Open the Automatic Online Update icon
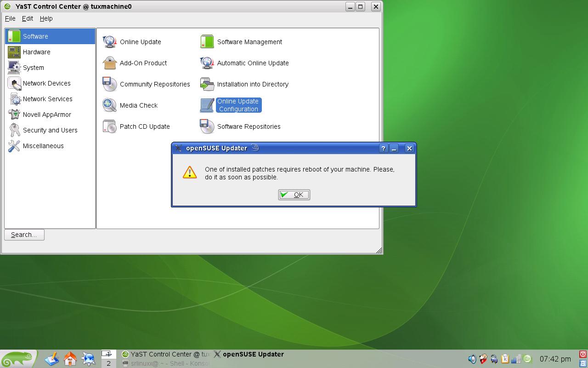The width and height of the screenshot is (588, 368). point(207,63)
